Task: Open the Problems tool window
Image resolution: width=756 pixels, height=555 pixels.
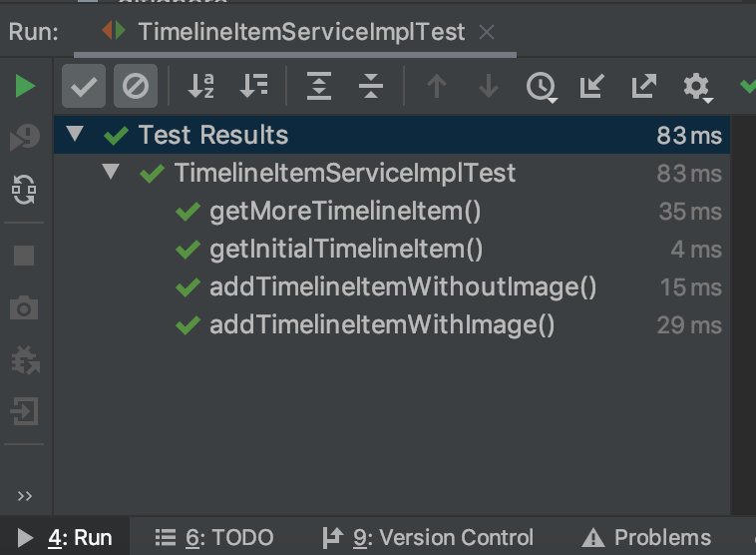Action: coord(646,538)
